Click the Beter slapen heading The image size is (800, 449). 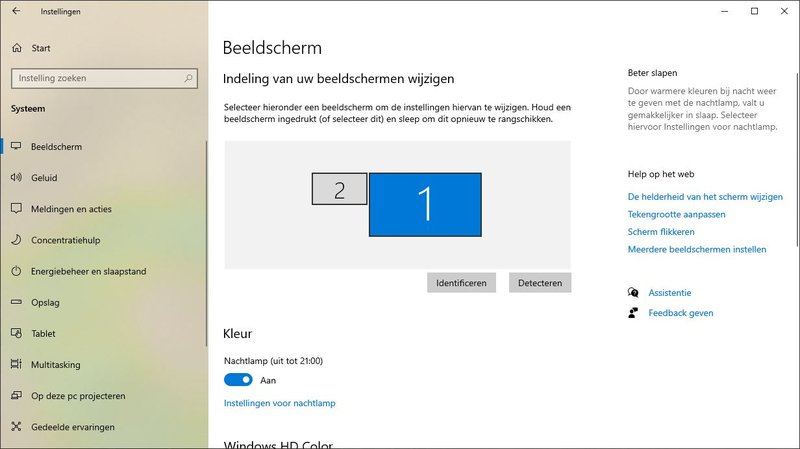(x=652, y=73)
